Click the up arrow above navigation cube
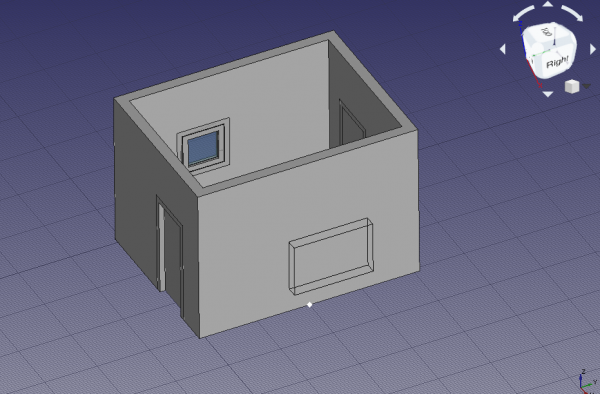The height and width of the screenshot is (394, 600). click(548, 4)
